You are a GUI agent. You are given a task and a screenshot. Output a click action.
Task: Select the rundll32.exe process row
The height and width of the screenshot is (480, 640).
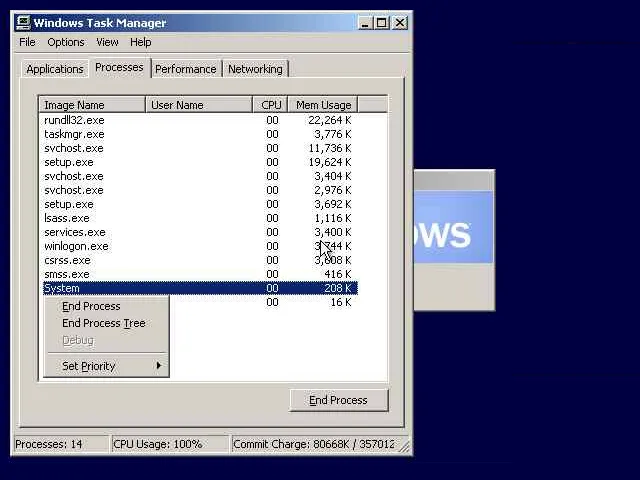click(x=200, y=120)
